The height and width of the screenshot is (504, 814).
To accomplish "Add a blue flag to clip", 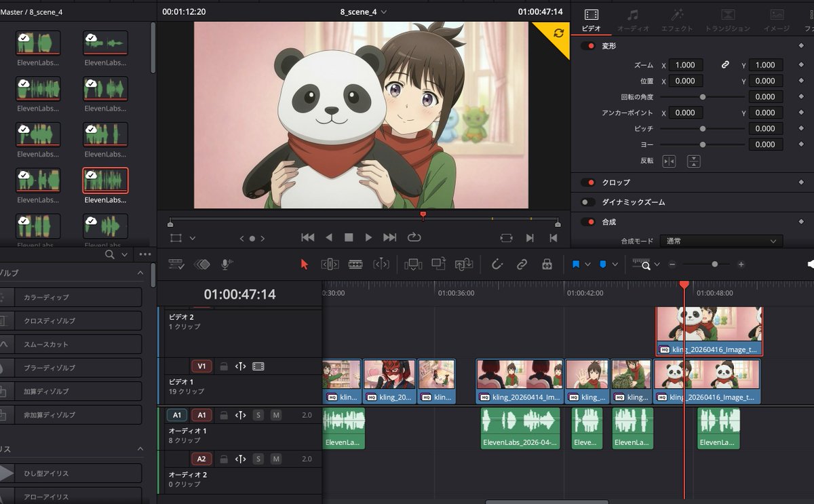I will click(x=576, y=264).
